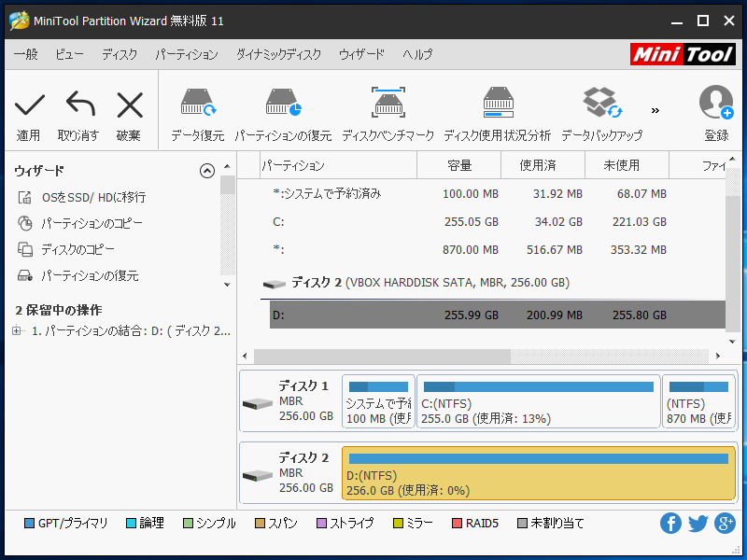Click Disk 1 drive icon in map
Screen dimensions: 747x560
pos(258,404)
